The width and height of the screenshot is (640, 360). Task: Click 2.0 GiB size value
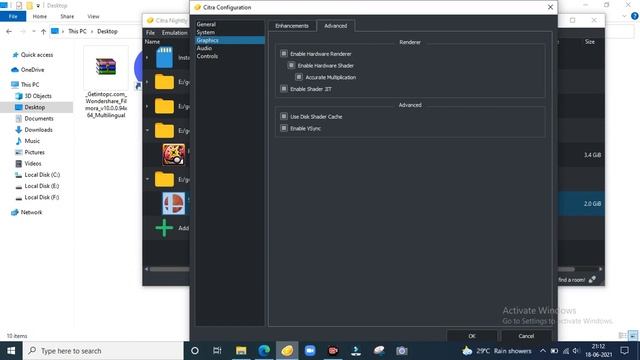[x=592, y=204]
